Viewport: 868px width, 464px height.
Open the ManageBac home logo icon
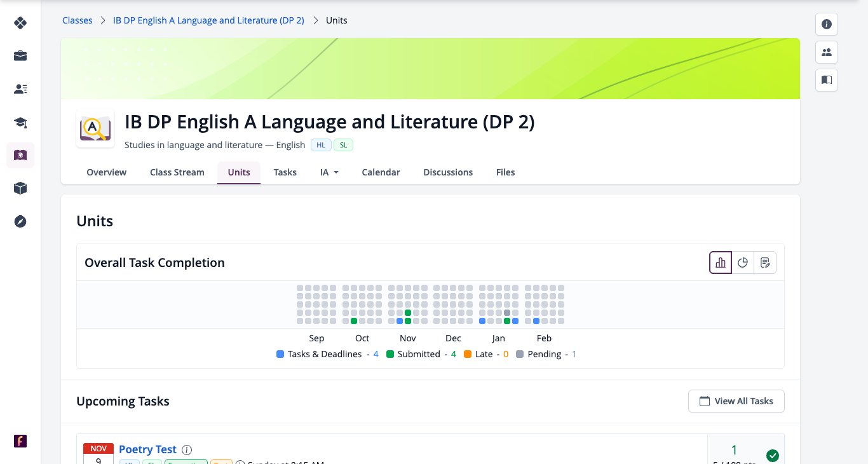pos(20,23)
